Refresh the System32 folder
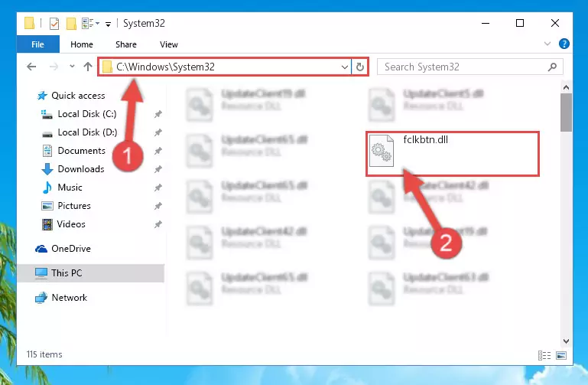This screenshot has width=588, height=385. [x=360, y=67]
